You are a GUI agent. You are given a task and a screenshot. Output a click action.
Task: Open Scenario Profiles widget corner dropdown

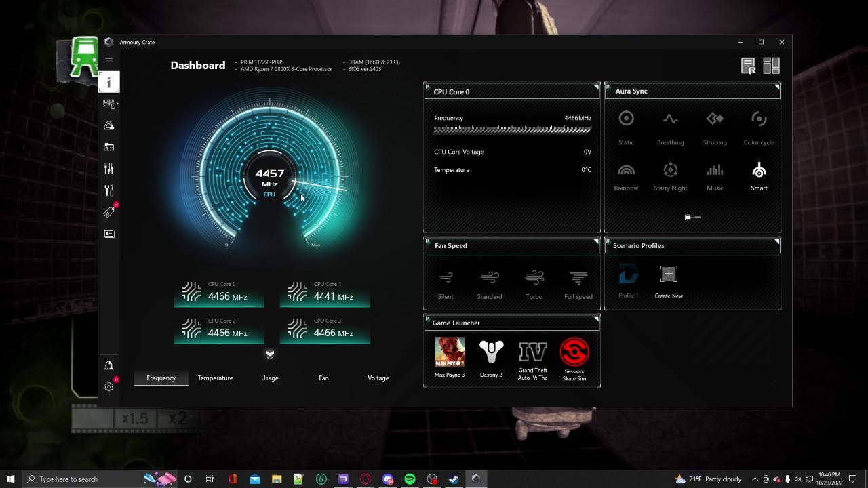[777, 241]
